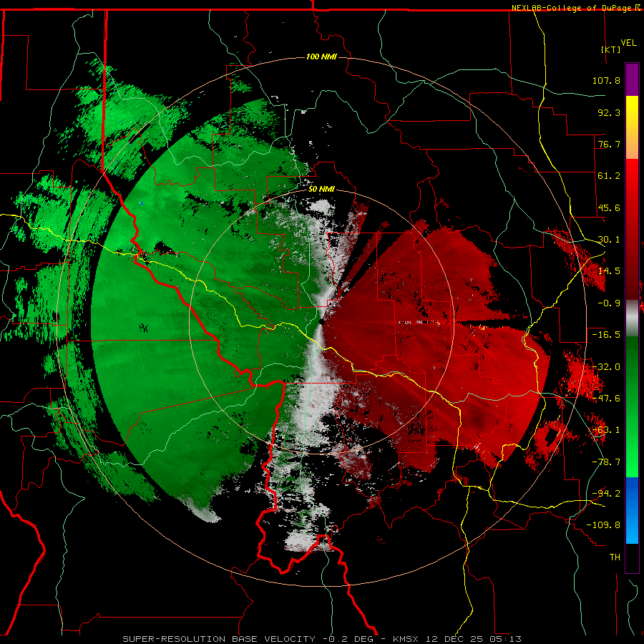Select the 14.5 velocity scale value
The image size is (644, 644).
pyautogui.click(x=609, y=271)
